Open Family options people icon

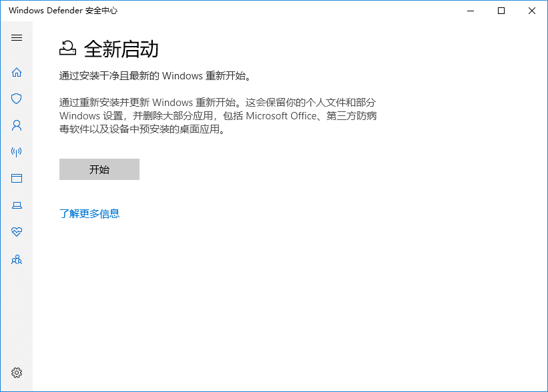17,260
